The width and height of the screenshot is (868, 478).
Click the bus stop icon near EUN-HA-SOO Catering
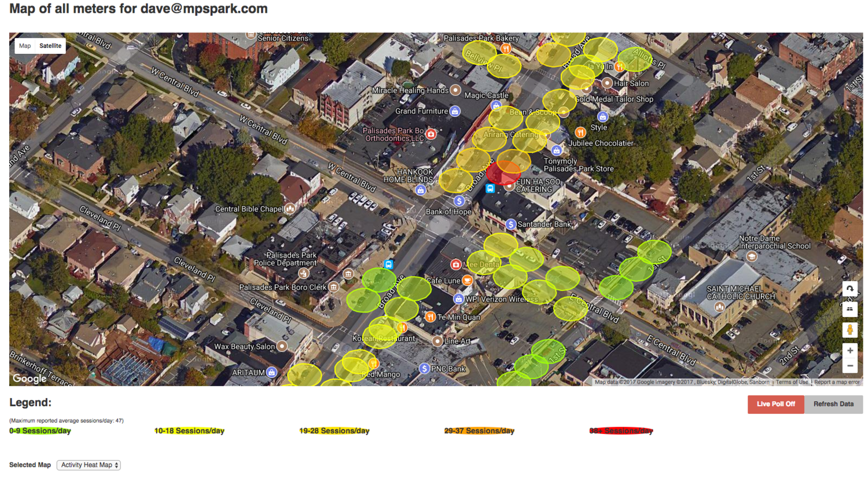(x=490, y=189)
